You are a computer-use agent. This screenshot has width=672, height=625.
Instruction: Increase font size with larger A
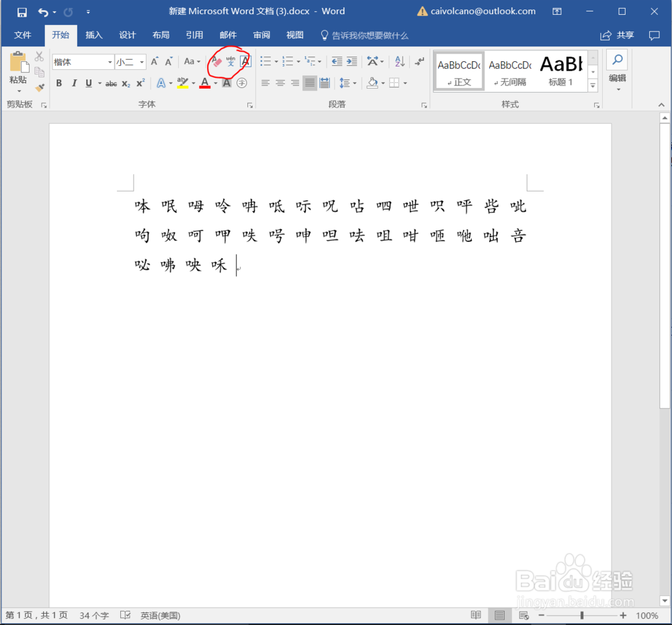point(155,62)
